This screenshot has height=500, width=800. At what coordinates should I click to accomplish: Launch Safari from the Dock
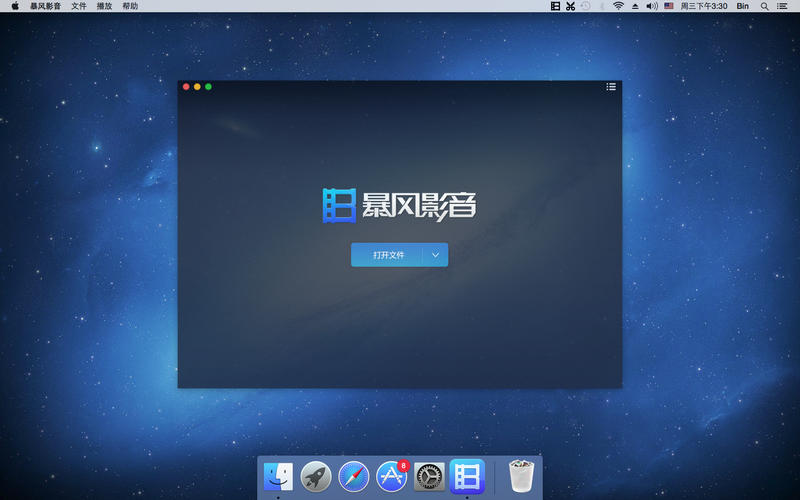pos(354,477)
